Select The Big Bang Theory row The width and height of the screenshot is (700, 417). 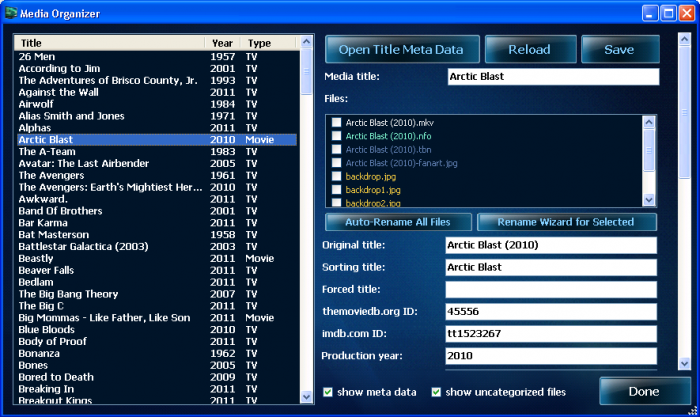[157, 294]
